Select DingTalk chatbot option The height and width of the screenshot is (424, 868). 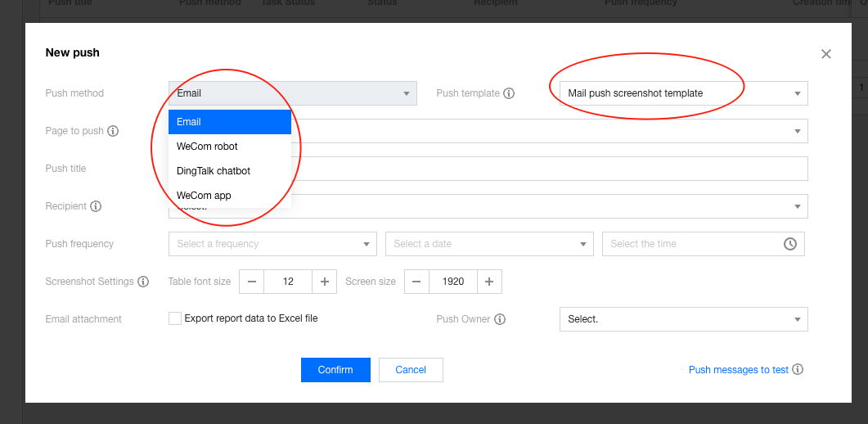(214, 171)
